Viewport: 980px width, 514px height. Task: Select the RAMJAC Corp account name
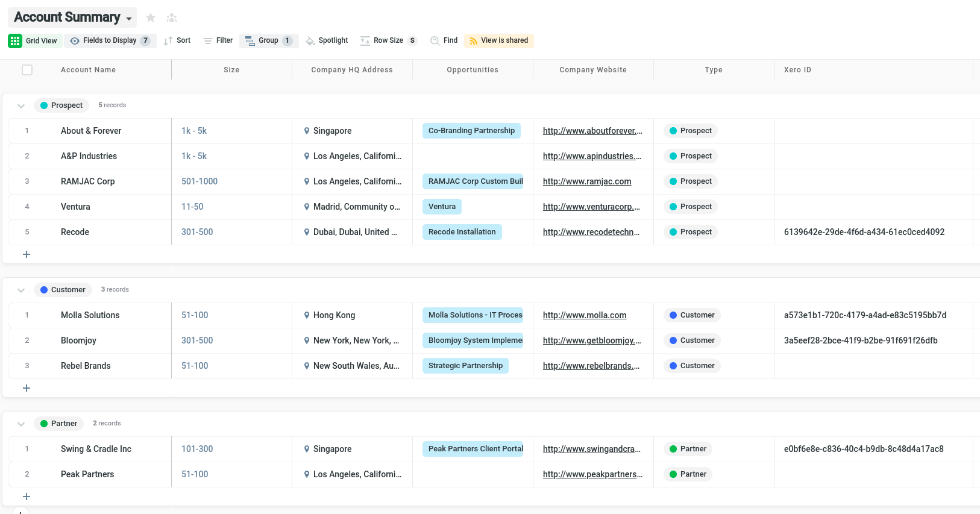[87, 181]
